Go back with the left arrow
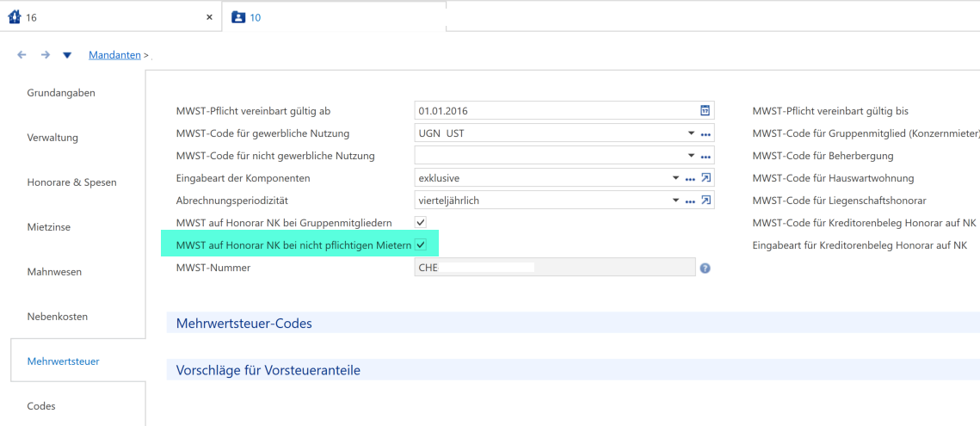The height and width of the screenshot is (426, 980). (x=22, y=55)
